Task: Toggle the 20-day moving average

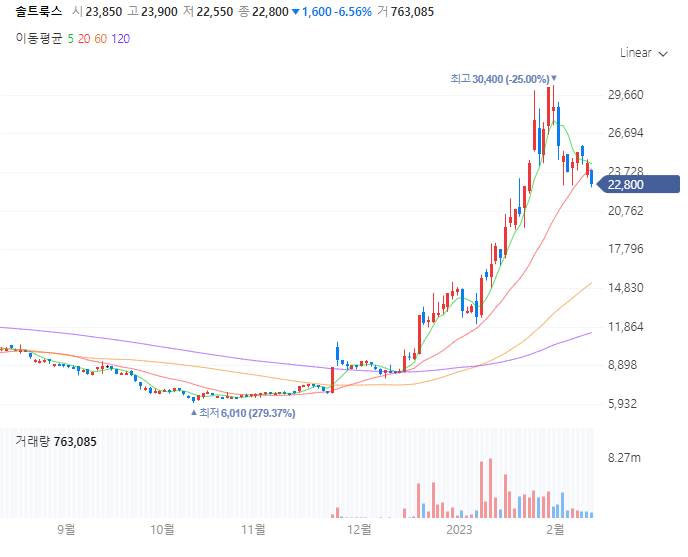Action: 84,39
